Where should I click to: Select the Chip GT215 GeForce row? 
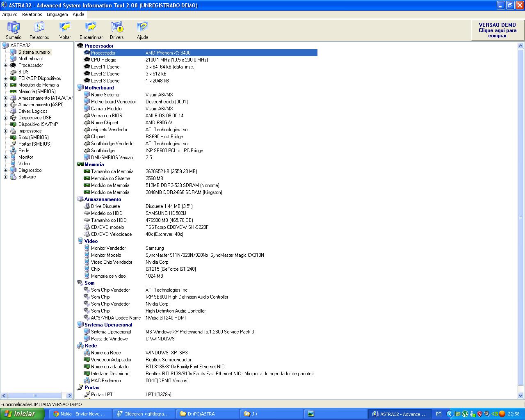(200, 269)
